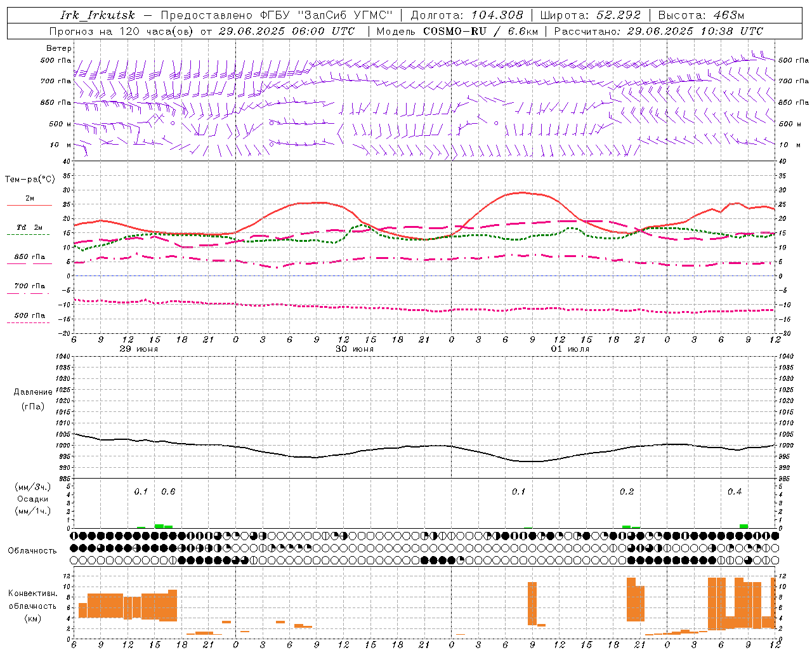
Task: Click the date label 29 июня
Action: 139,349
